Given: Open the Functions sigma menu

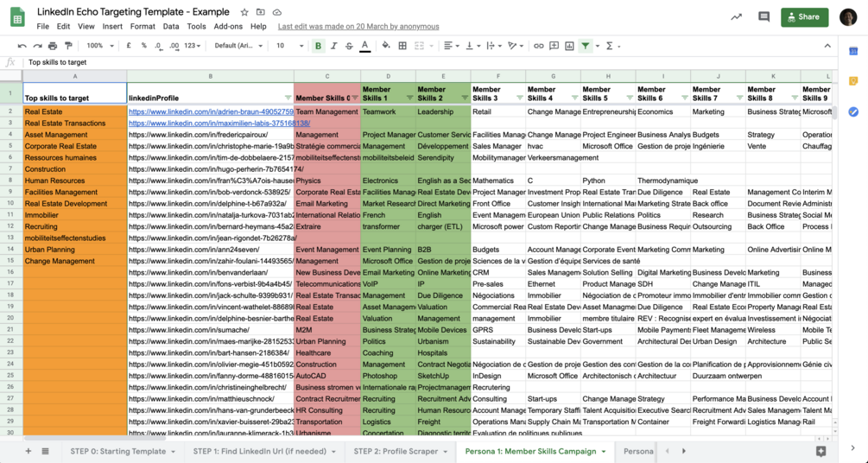Looking at the screenshot, I should pyautogui.click(x=610, y=46).
